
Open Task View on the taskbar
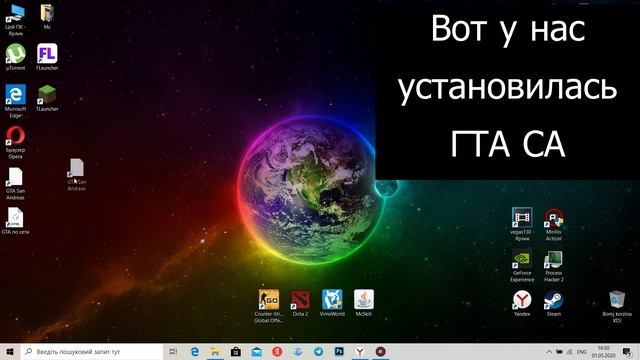coord(173,351)
